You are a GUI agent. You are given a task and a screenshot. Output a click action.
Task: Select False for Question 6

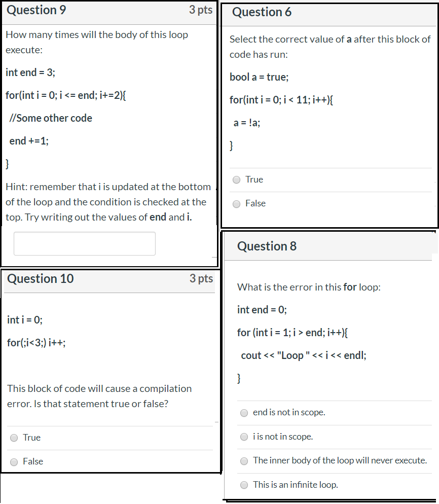(236, 203)
